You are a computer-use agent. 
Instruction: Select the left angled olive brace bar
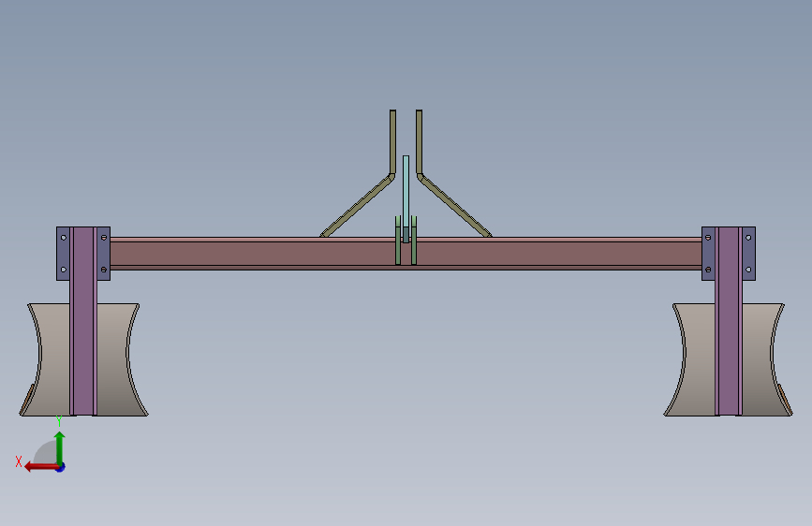pos(358,206)
